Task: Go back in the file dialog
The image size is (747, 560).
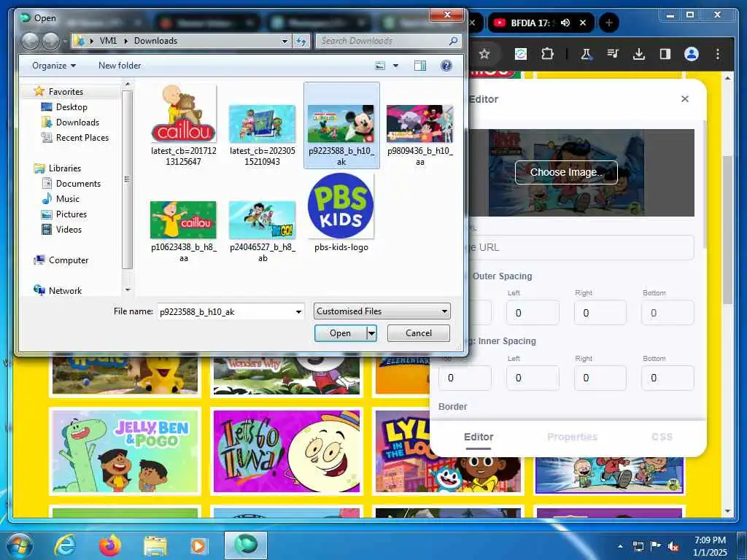Action: click(x=31, y=41)
